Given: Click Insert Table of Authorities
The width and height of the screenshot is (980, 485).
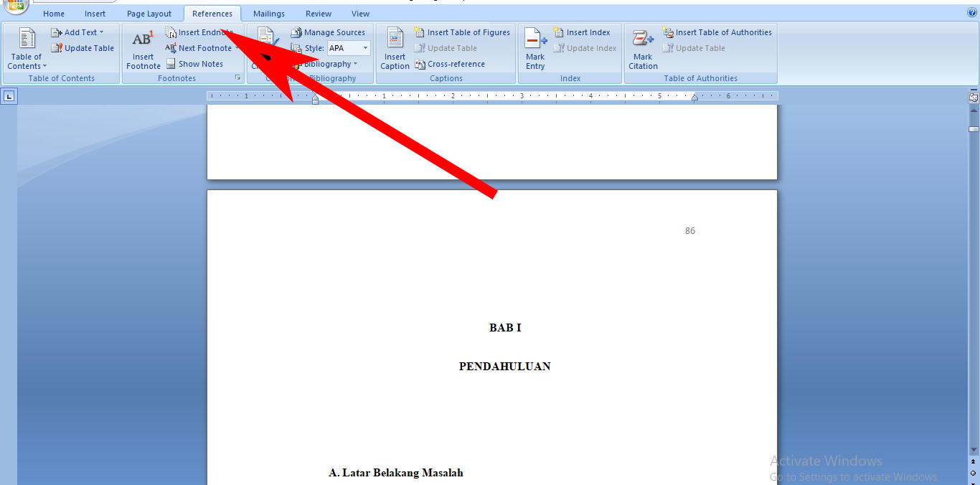Looking at the screenshot, I should point(717,32).
